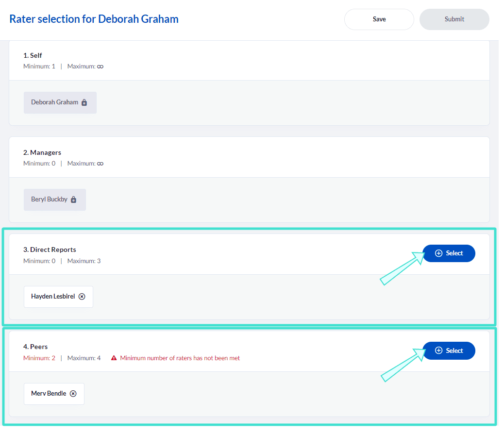The height and width of the screenshot is (433, 504).
Task: Click the Deborah Graham name in Self
Action: 54,102
